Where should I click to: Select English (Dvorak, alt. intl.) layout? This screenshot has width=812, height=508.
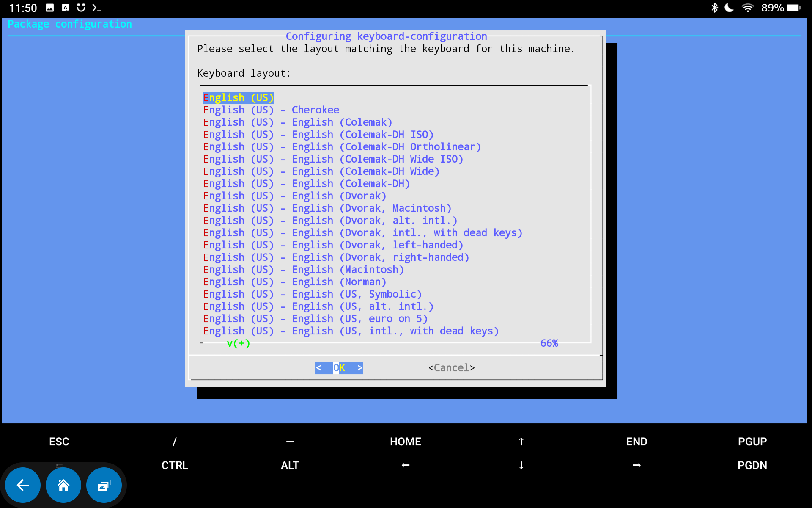tap(330, 221)
